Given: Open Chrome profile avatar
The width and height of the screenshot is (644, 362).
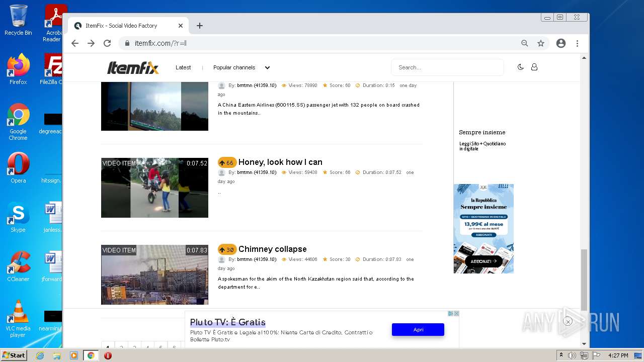Looking at the screenshot, I should (x=561, y=43).
